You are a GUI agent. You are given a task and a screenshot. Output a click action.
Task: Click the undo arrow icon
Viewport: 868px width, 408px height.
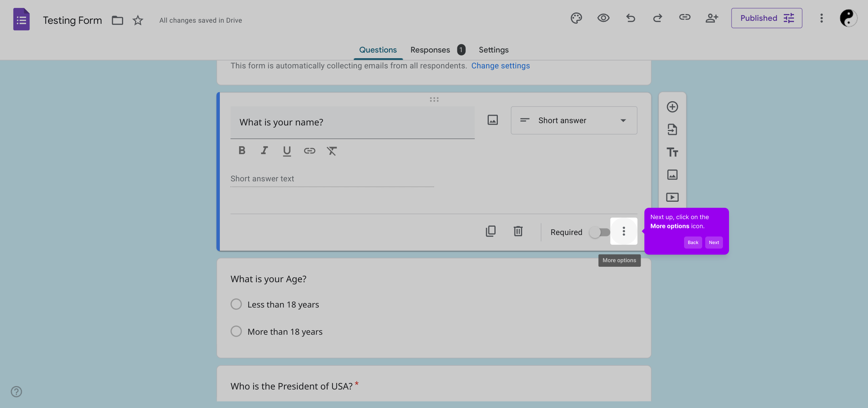(x=630, y=18)
